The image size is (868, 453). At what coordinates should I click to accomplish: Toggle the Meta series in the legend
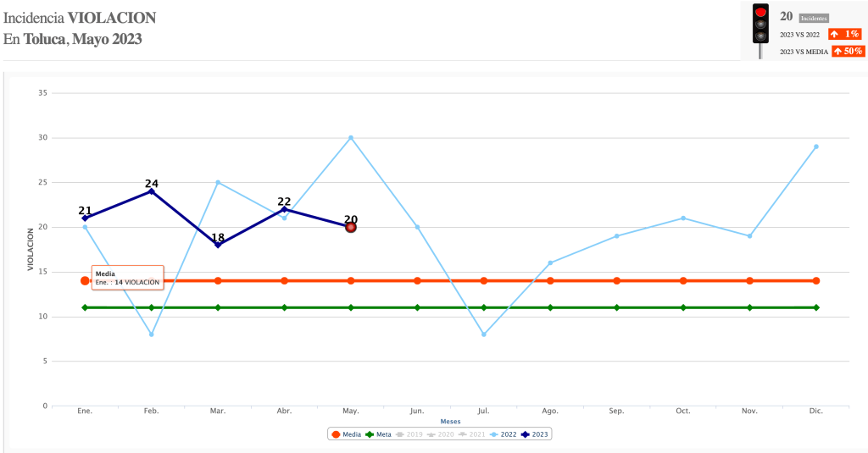pyautogui.click(x=378, y=434)
